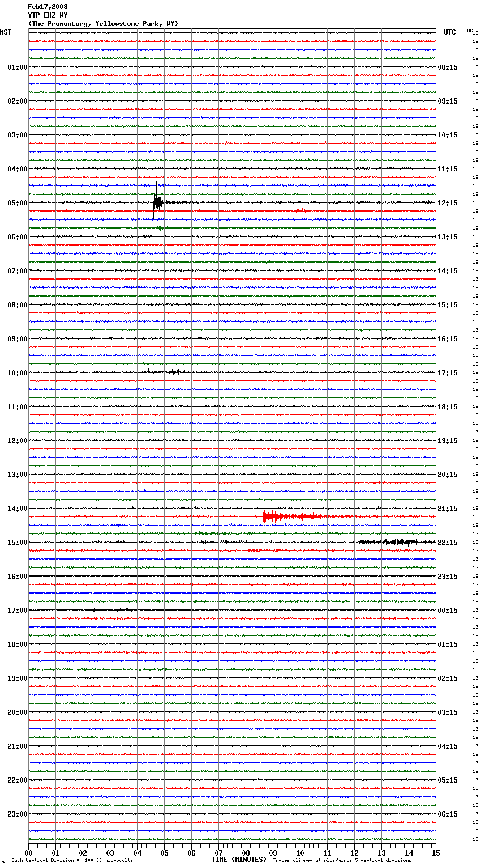Viewport: 481px width, 868px height.
Task: Click the '09:15' UTC time label
Action: click(448, 101)
